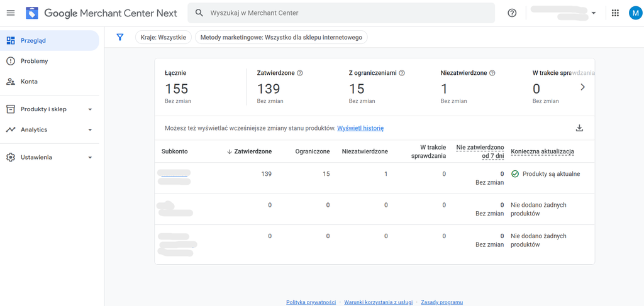Viewport: 644px width, 306px height.
Task: Open the Google apps grid
Action: 615,13
